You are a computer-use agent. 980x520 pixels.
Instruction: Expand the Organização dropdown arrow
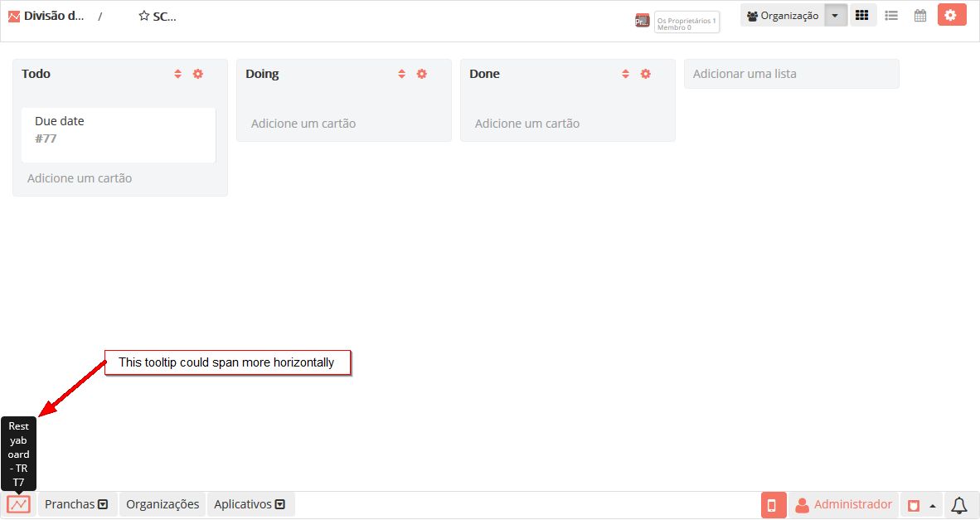(835, 14)
